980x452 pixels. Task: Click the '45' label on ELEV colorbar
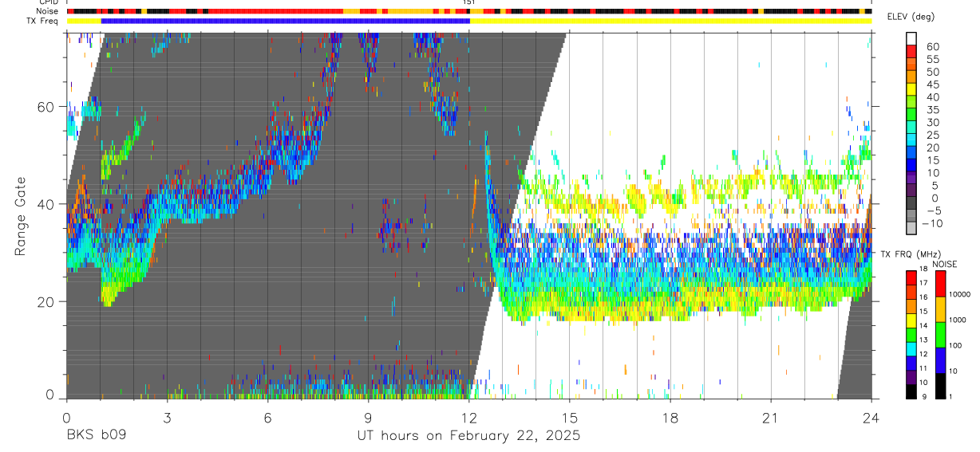pyautogui.click(x=932, y=84)
